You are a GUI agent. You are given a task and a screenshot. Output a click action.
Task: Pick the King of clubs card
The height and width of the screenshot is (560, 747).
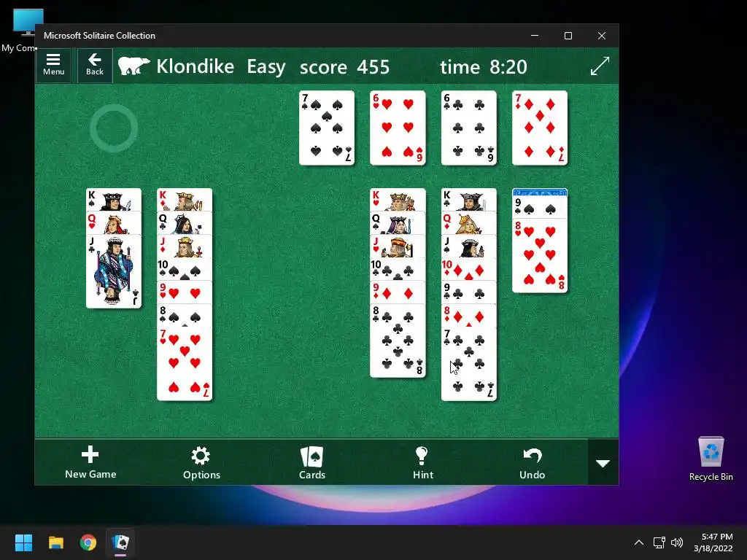point(469,200)
